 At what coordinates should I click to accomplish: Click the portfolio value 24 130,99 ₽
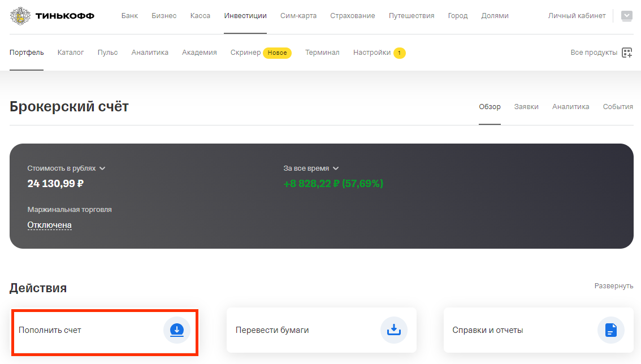pyautogui.click(x=55, y=184)
